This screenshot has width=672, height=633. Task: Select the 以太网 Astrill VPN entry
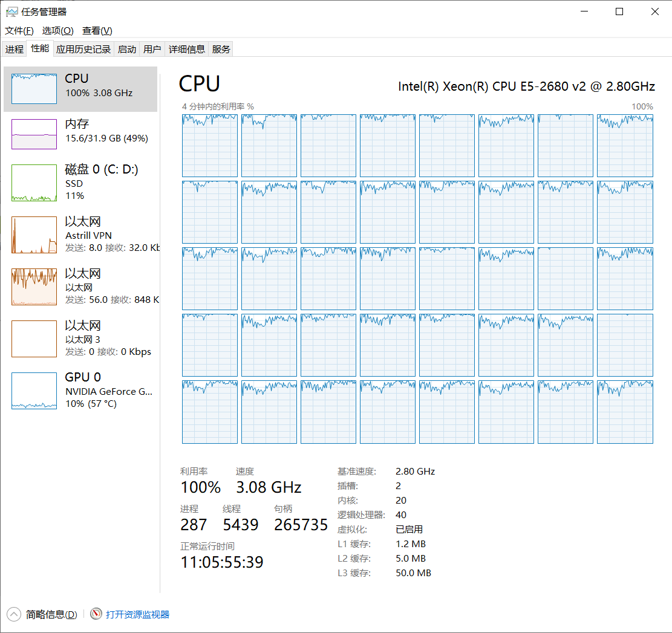[80, 235]
